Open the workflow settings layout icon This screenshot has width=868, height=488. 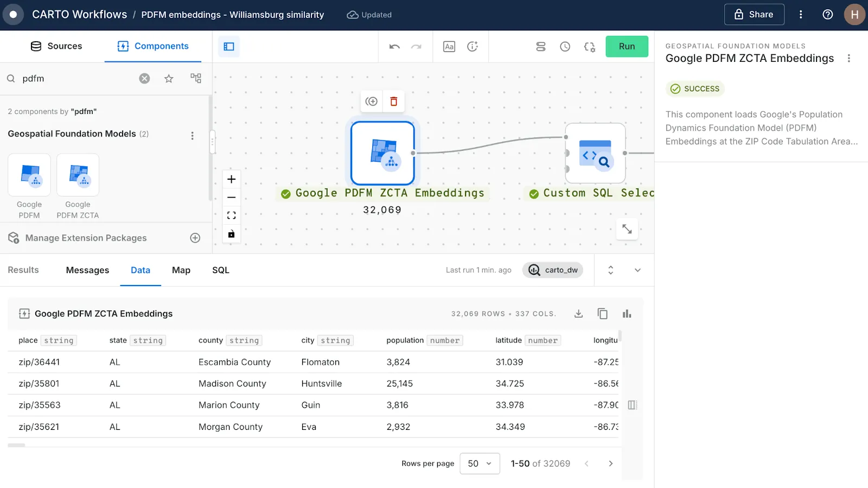541,47
